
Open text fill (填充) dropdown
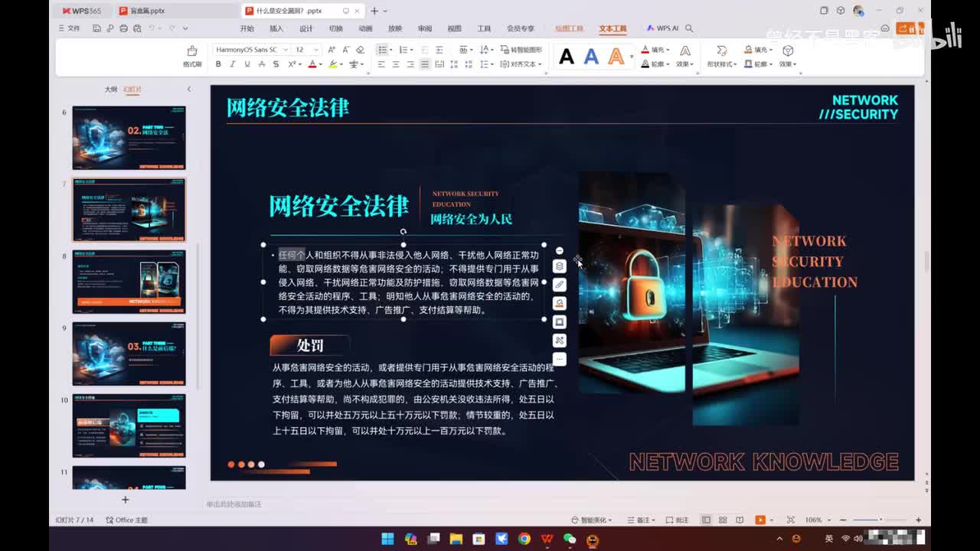pyautogui.click(x=655, y=50)
